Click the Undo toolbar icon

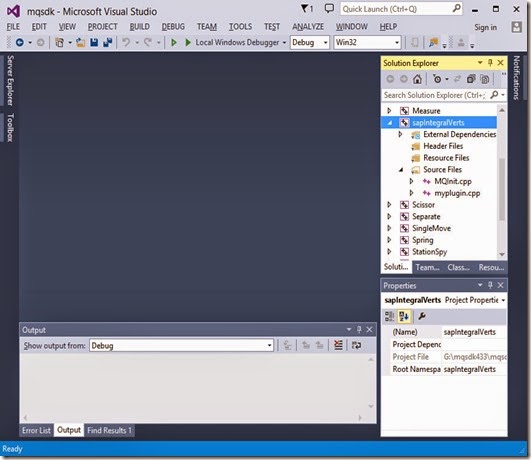click(126, 42)
